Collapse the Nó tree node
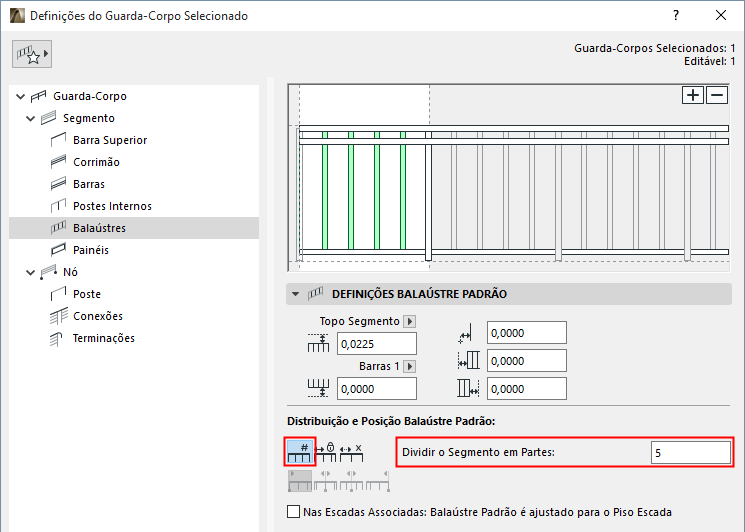Screen dimensions: 745x532 [x=30, y=273]
